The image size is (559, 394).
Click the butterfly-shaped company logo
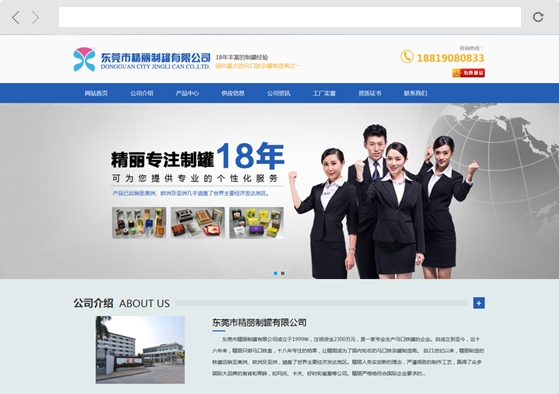coord(84,59)
